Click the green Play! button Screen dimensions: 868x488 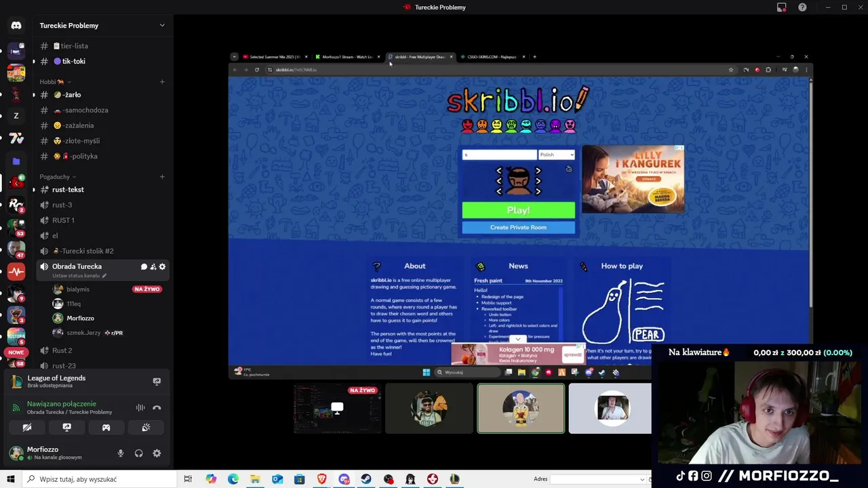(x=518, y=210)
